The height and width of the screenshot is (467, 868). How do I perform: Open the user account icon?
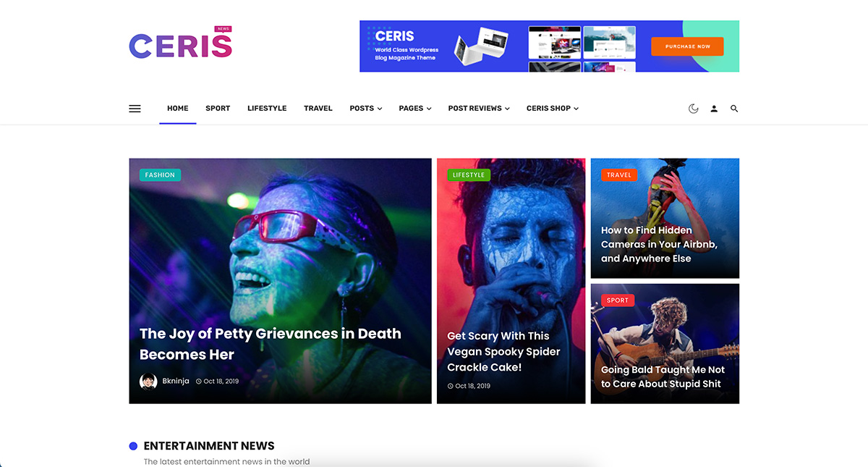(714, 109)
